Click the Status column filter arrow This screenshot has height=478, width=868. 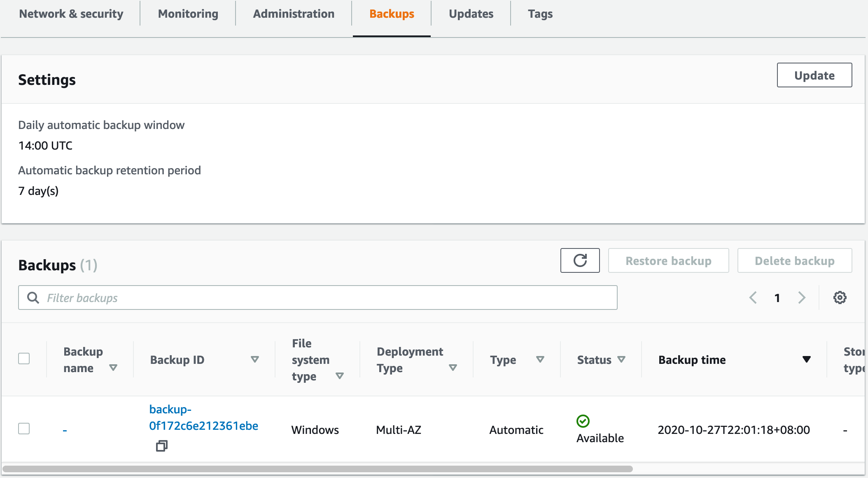point(621,359)
